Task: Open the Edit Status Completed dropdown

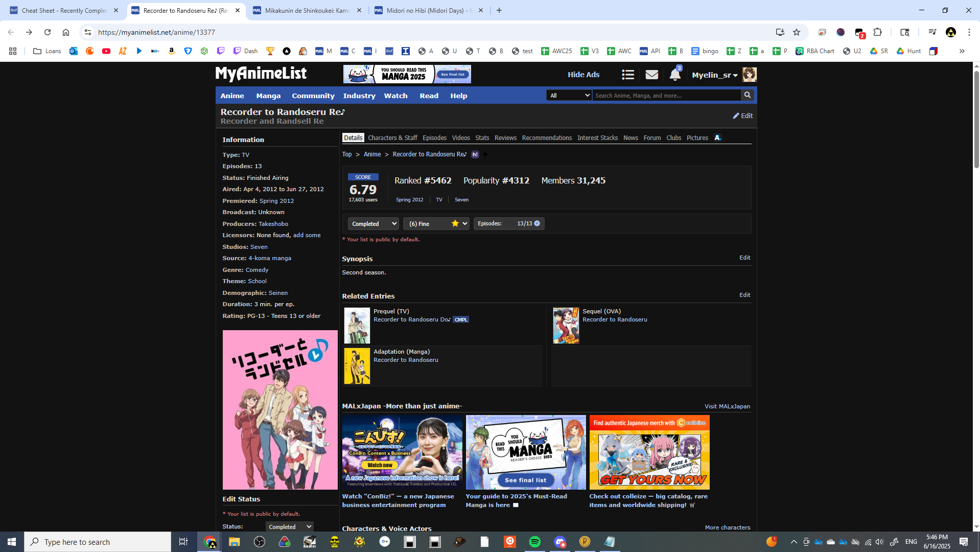Action: point(290,527)
